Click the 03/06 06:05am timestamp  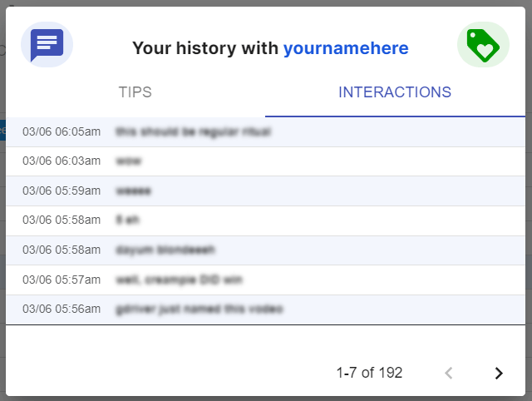point(62,131)
